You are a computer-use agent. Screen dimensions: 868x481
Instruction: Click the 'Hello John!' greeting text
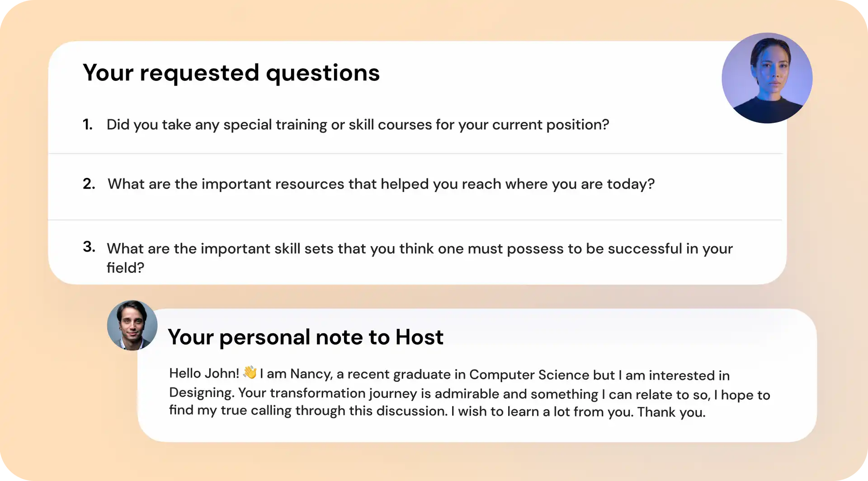click(204, 374)
